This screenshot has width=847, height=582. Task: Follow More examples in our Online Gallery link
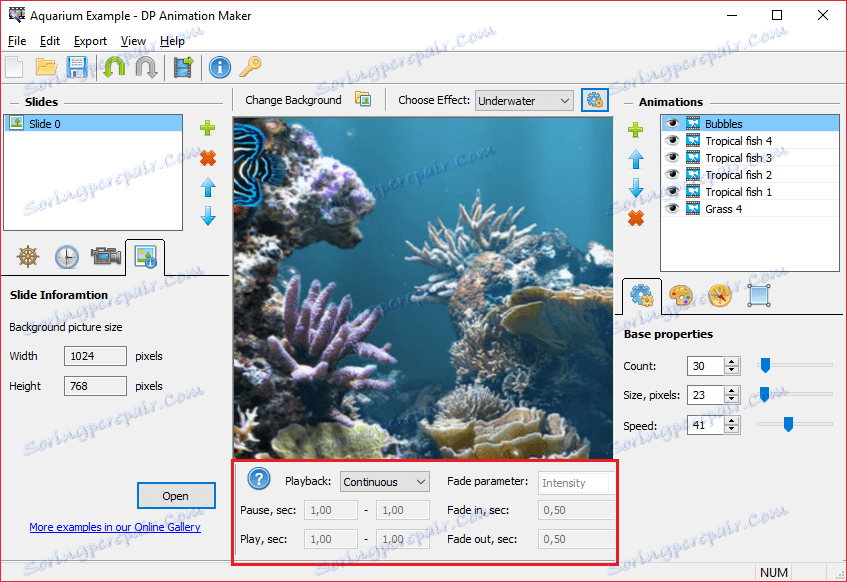(x=115, y=527)
